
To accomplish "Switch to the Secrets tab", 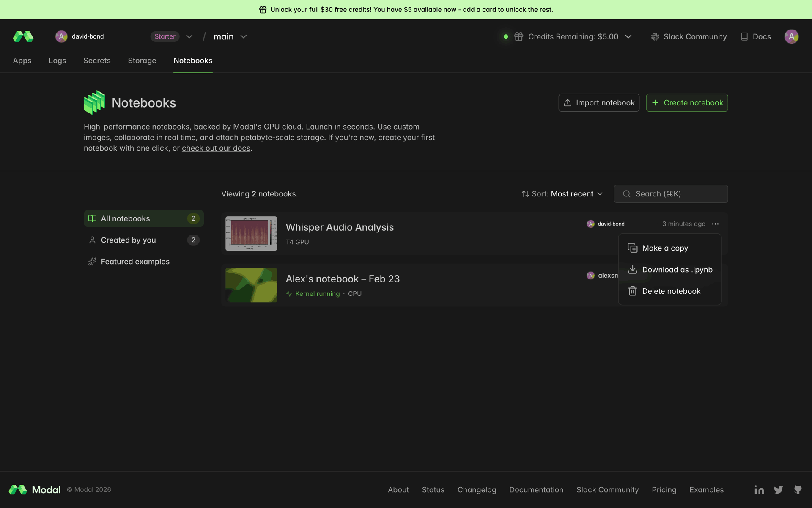I will 97,61.
